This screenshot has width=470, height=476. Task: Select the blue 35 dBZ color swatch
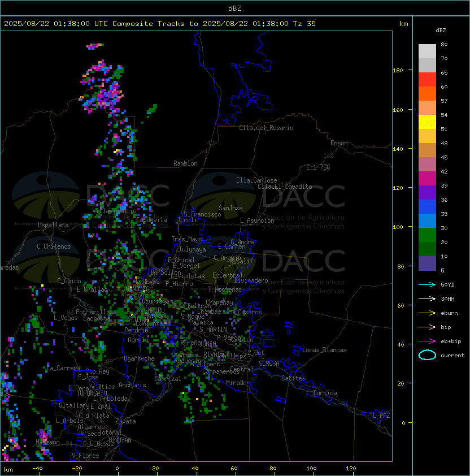point(427,207)
